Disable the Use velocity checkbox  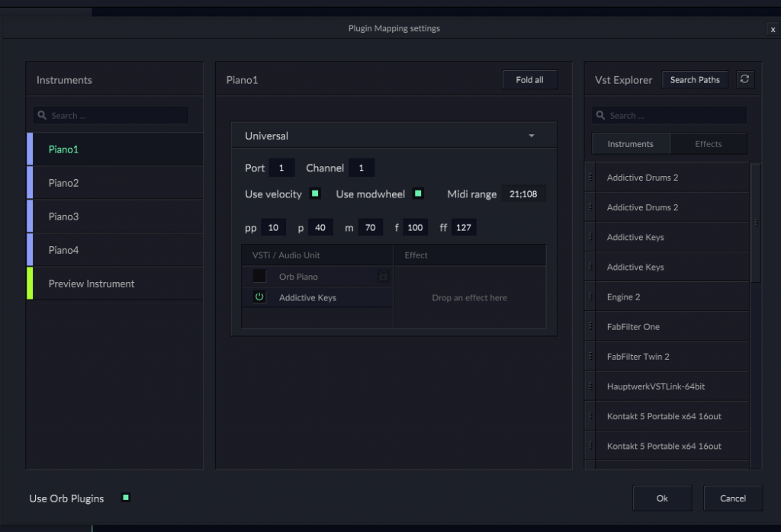click(315, 194)
